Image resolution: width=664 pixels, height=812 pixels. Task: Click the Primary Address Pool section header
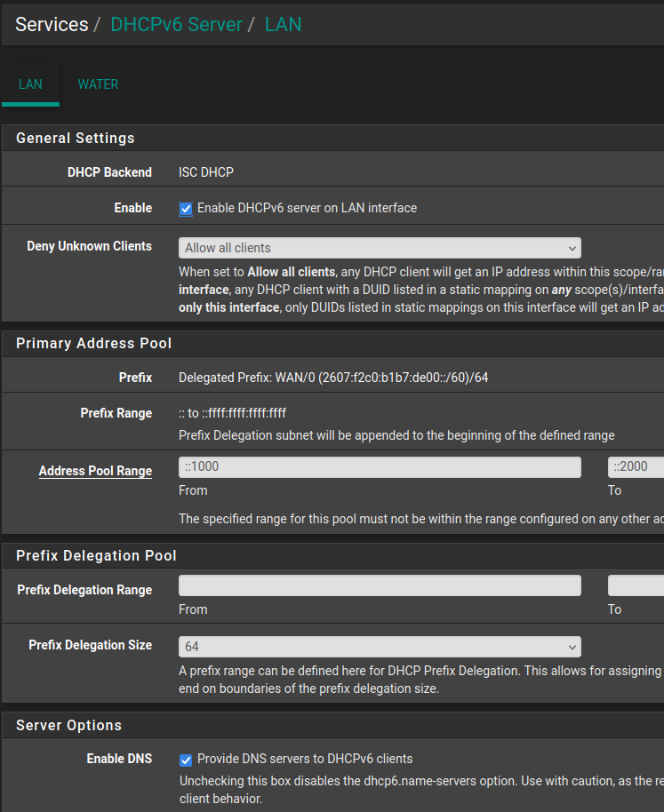(x=94, y=343)
